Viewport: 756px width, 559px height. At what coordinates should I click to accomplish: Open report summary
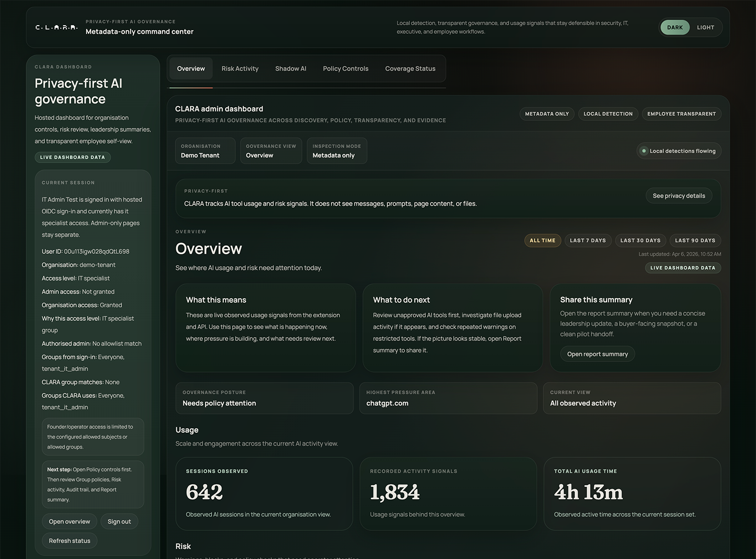pyautogui.click(x=597, y=354)
